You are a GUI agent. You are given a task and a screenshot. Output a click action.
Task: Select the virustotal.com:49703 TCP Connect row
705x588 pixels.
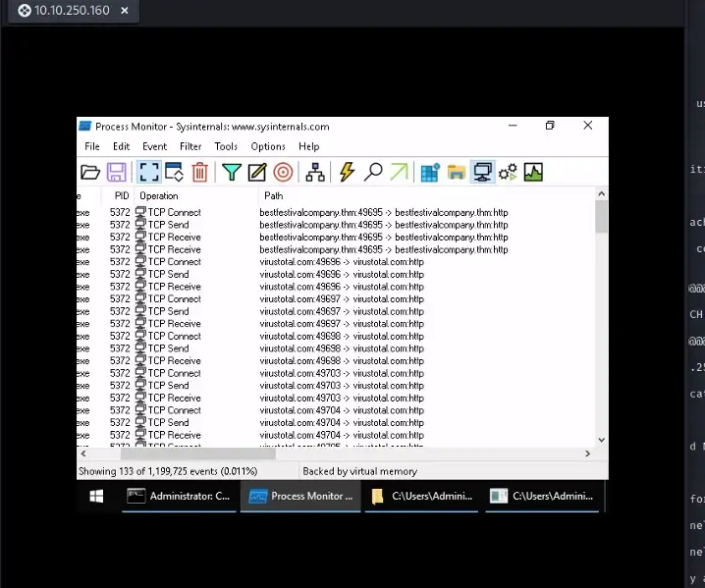[x=336, y=373]
